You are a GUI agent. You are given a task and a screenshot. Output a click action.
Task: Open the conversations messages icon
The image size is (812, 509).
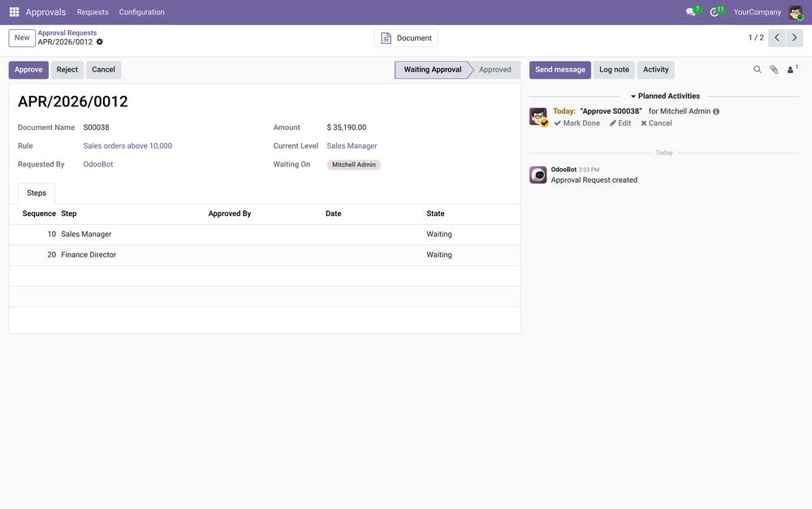click(692, 11)
